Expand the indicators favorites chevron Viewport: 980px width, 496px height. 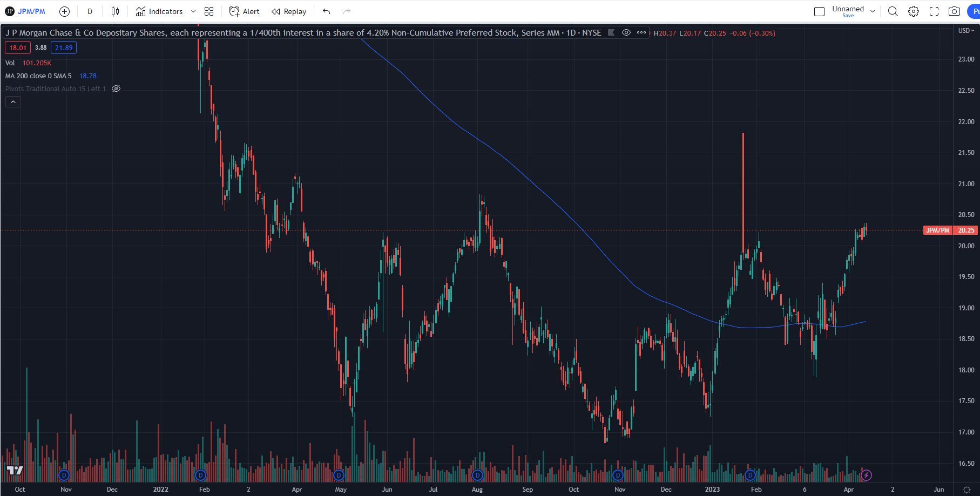(x=193, y=11)
